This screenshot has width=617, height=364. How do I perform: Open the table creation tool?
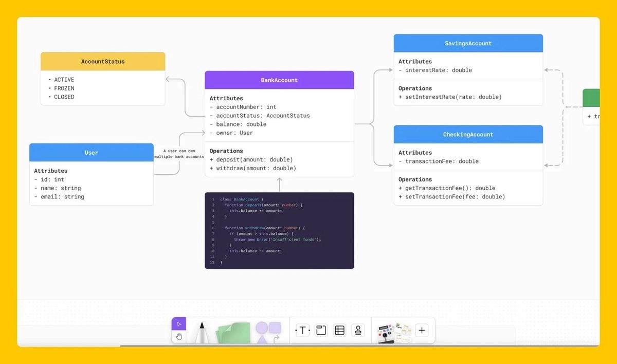pos(339,330)
